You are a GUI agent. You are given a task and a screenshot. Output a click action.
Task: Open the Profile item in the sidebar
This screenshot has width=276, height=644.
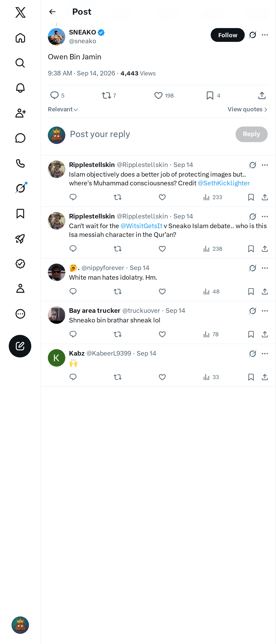[x=20, y=288]
